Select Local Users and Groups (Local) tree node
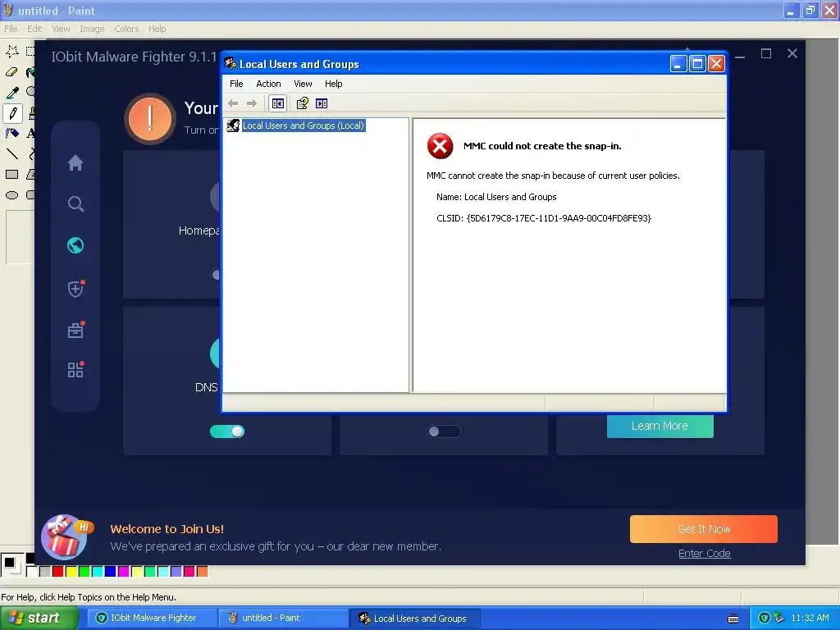This screenshot has width=840, height=630. point(304,126)
